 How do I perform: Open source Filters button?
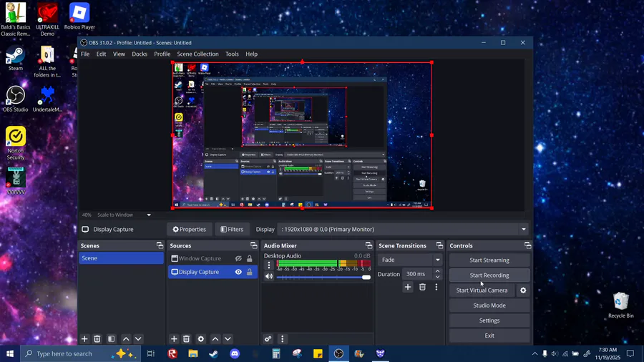coord(232,230)
